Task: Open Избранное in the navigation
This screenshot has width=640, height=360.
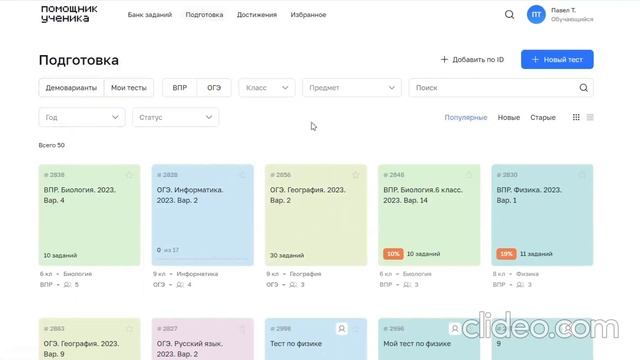Action: pos(308,15)
